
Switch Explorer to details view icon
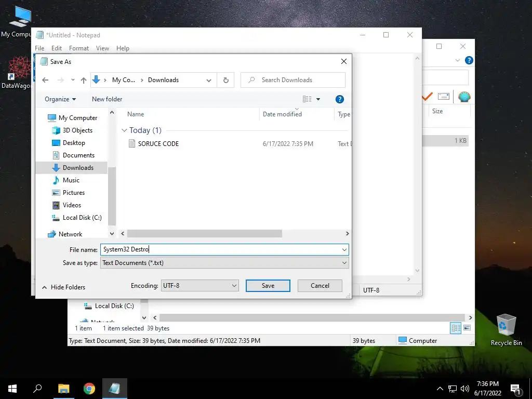click(x=456, y=328)
